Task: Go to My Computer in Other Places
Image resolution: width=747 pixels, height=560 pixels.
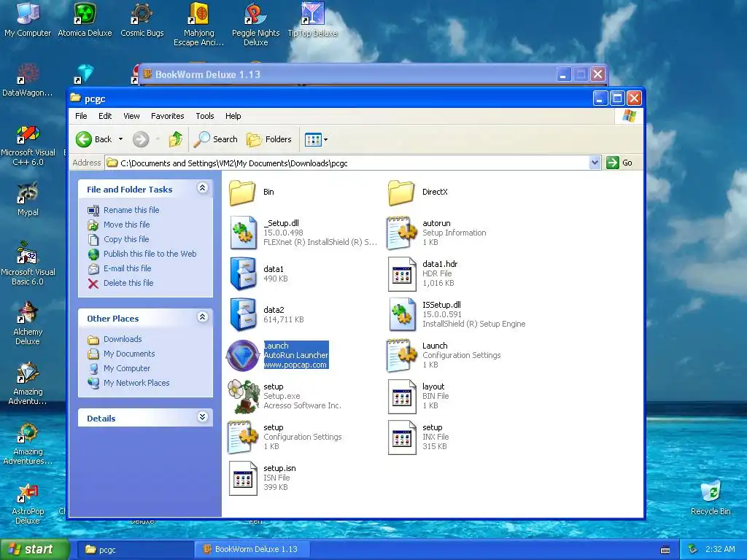Action: pyautogui.click(x=127, y=368)
